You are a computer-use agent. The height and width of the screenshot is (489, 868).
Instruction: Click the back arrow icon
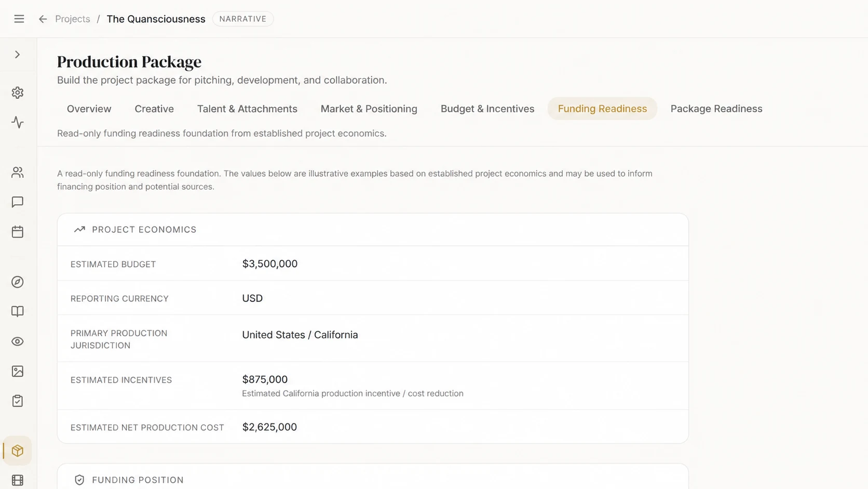click(43, 19)
